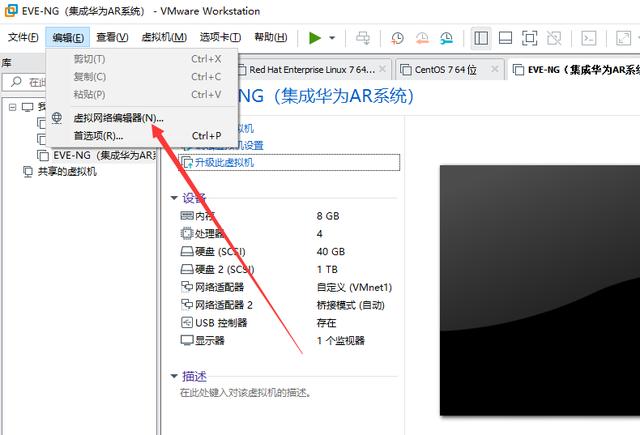
Task: Click the Network Adapter 2 icon
Action: pyautogui.click(x=187, y=304)
